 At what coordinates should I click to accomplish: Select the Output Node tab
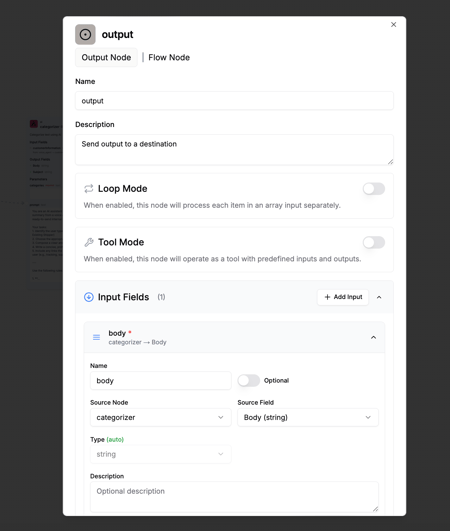click(x=106, y=57)
